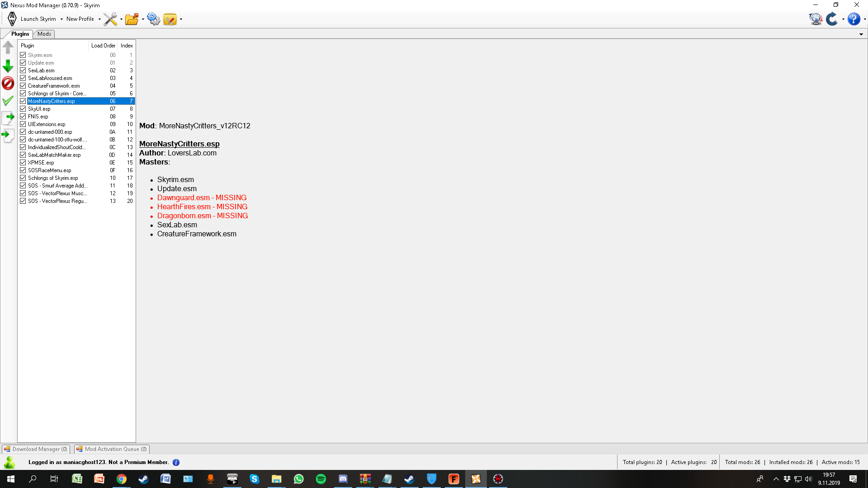Screen dimensions: 868x488
Task: Click the yellow supported tools icon
Action: 170,19
